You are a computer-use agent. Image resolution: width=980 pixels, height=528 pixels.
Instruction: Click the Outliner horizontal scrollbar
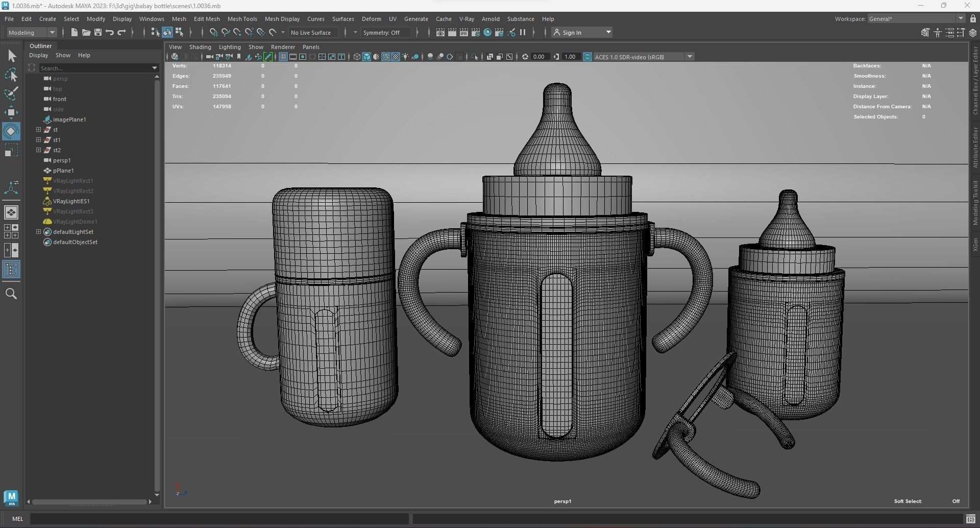click(89, 502)
